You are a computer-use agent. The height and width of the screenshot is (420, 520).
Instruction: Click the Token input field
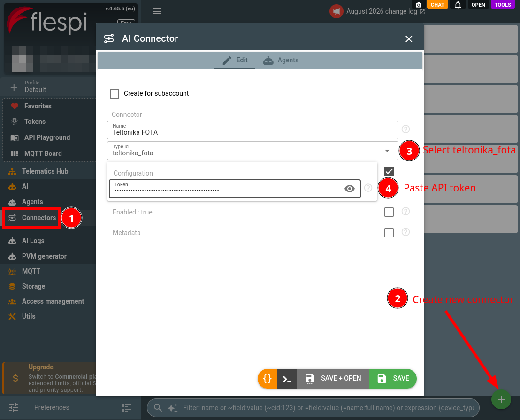point(235,189)
